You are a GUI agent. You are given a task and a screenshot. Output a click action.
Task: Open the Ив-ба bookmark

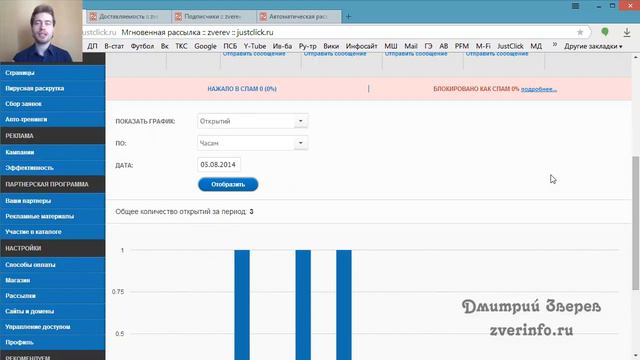click(282, 46)
